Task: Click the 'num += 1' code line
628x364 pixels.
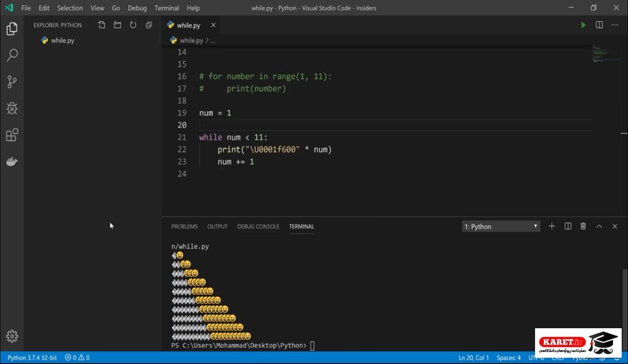Action: (x=235, y=162)
